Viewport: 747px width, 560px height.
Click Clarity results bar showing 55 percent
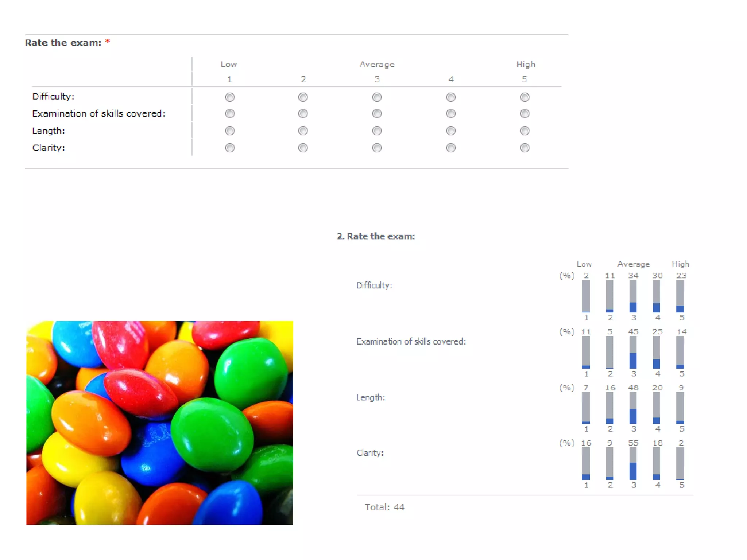pyautogui.click(x=633, y=463)
